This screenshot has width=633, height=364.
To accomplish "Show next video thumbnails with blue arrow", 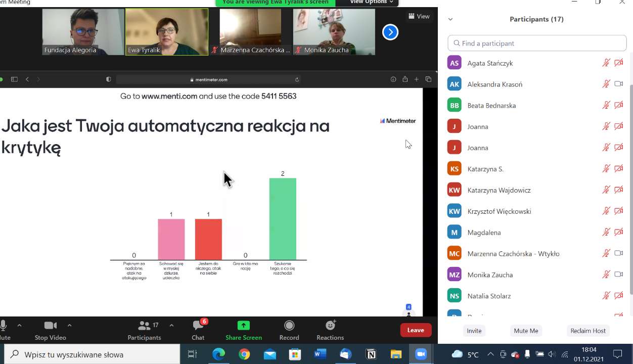I will [x=390, y=32].
